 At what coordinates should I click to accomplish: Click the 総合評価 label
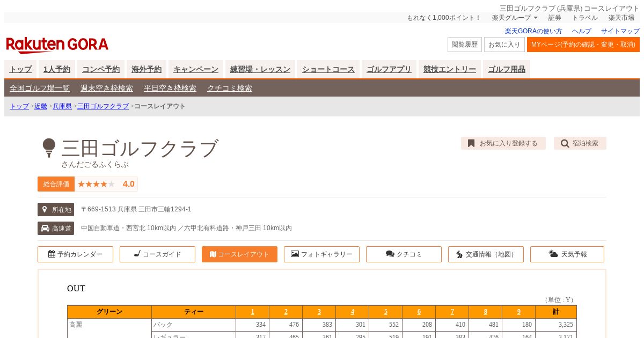coord(56,184)
